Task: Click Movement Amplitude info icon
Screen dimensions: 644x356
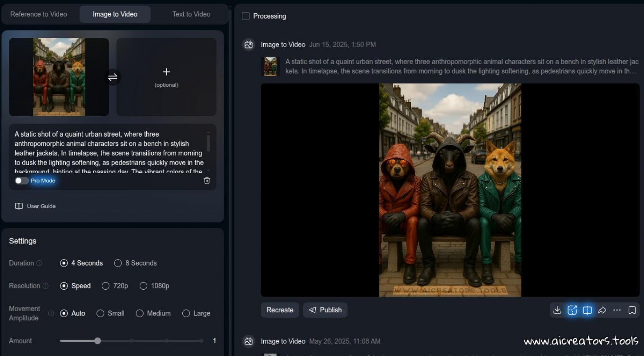Action: pos(51,313)
